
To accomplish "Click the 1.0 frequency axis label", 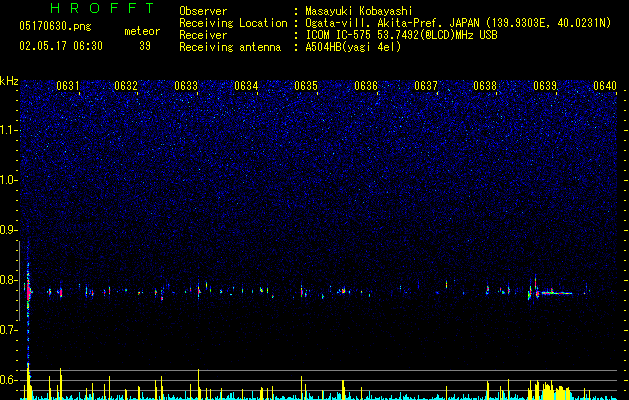I will pyautogui.click(x=8, y=180).
